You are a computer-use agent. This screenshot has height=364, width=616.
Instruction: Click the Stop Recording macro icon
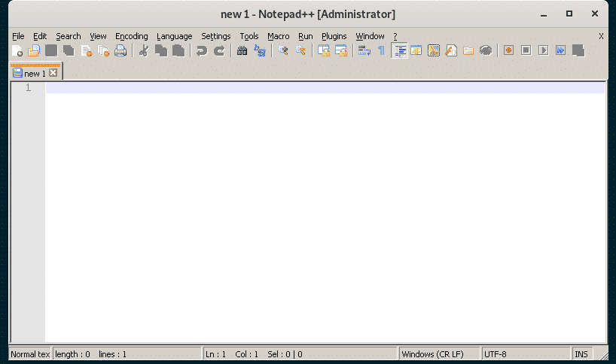point(526,50)
